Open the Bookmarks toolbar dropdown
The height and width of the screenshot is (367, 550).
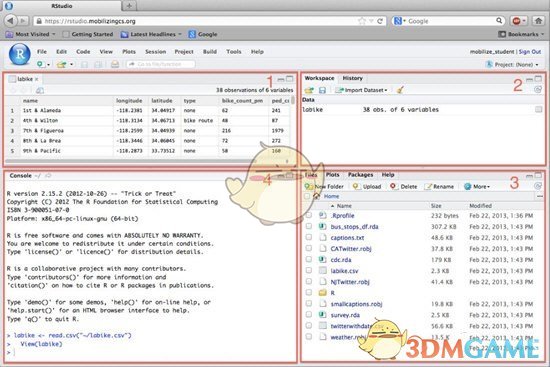point(521,34)
